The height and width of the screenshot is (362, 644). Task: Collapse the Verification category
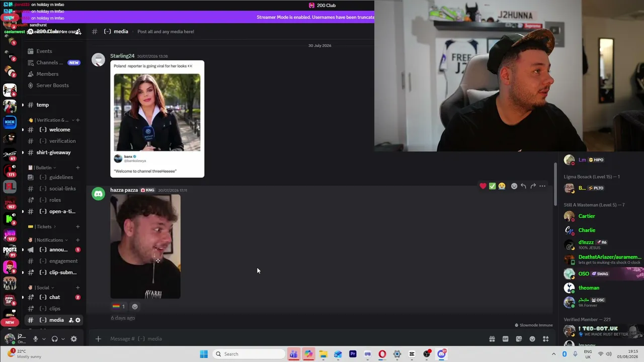coord(50,120)
